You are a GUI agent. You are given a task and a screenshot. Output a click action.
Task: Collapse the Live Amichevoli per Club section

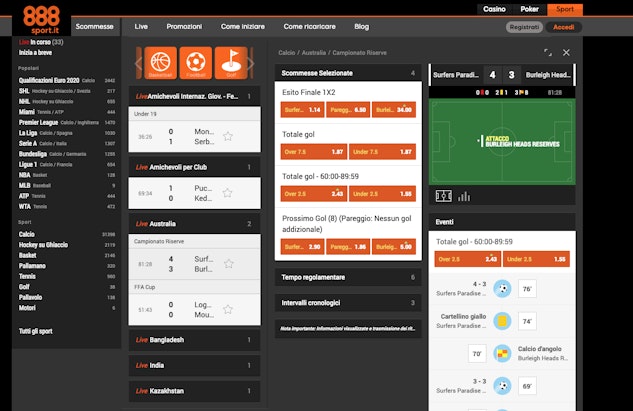[195, 167]
